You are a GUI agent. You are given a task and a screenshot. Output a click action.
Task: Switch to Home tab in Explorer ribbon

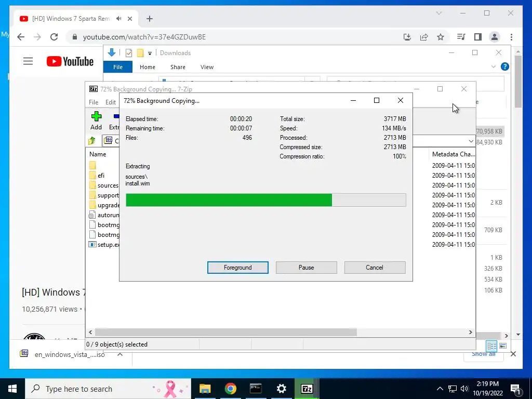point(147,67)
